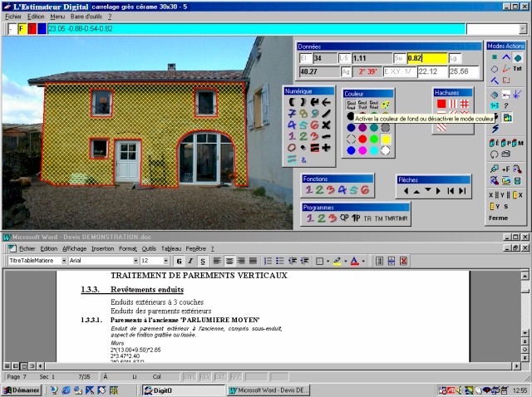The width and height of the screenshot is (532, 397).
Task: Toggle numbered list in Word toolbar
Action: 268,261
